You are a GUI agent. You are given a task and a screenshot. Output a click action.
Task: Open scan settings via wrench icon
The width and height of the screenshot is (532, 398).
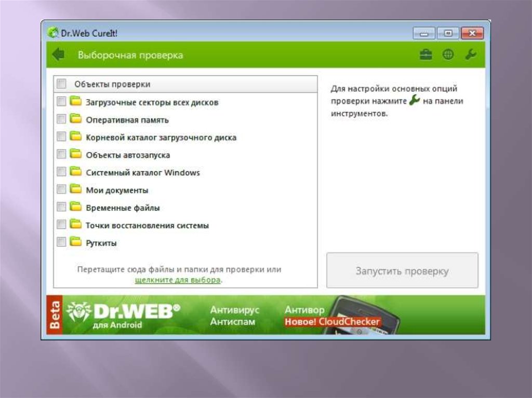470,55
